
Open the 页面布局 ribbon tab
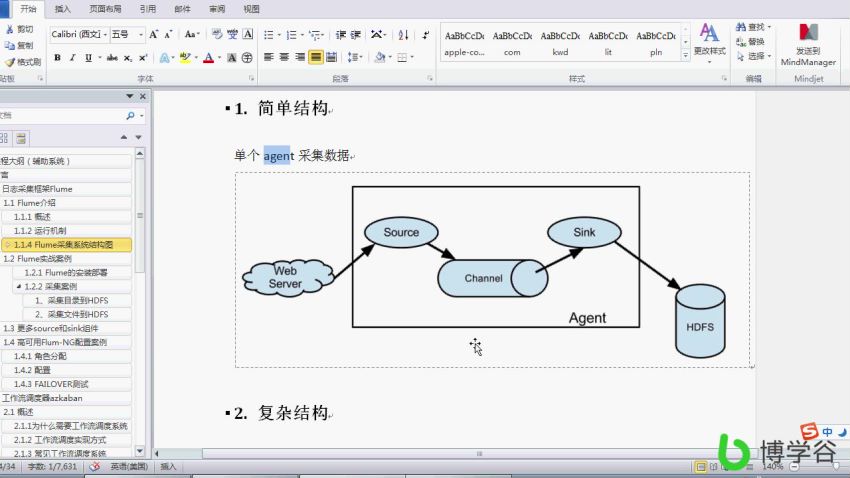click(x=105, y=9)
